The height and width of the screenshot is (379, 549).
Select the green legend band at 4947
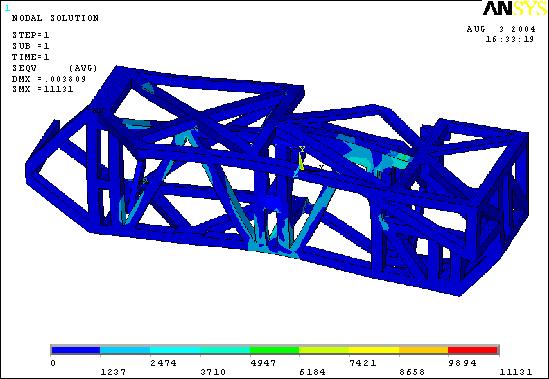[x=274, y=350]
